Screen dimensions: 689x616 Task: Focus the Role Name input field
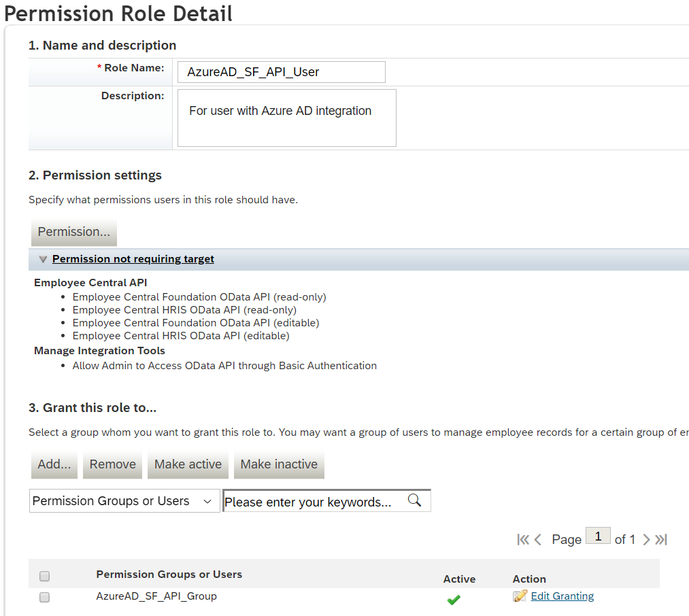(281, 72)
